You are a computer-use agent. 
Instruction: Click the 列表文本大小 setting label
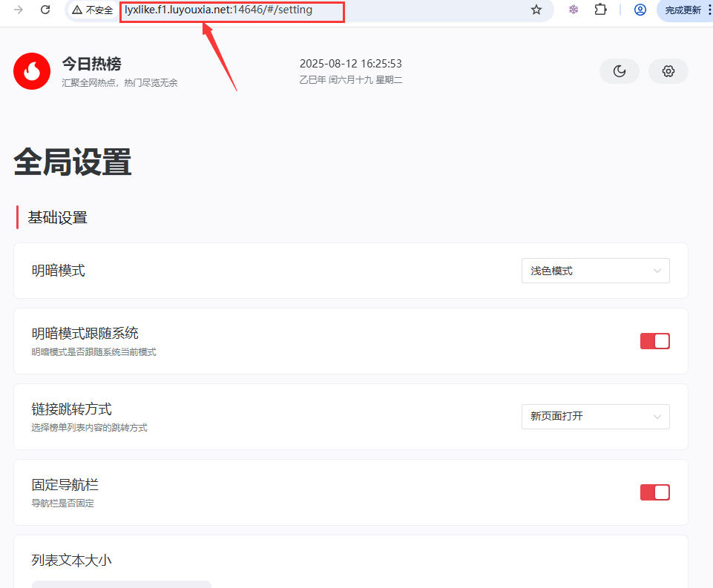click(71, 561)
